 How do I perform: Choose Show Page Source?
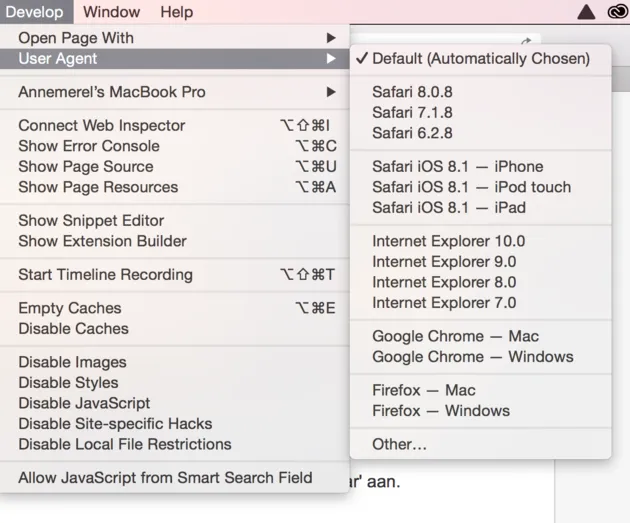coord(174,166)
